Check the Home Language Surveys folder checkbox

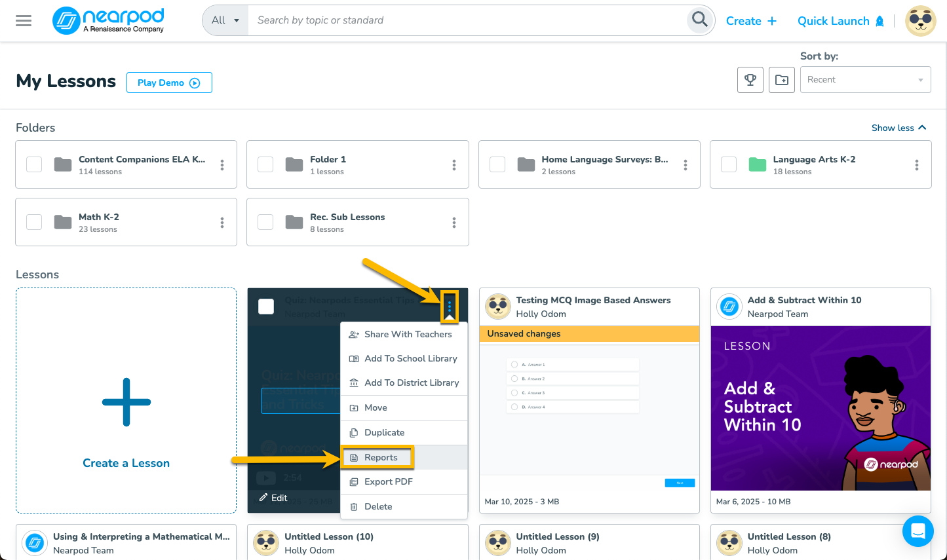pos(497,164)
